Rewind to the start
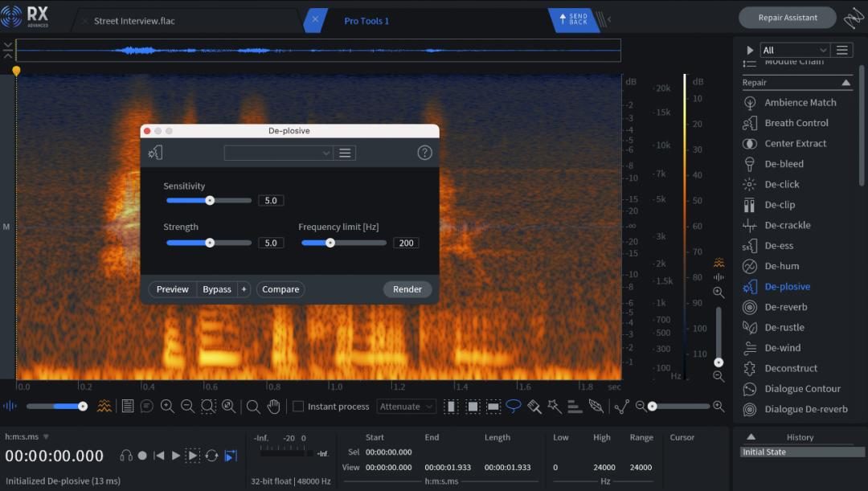The height and width of the screenshot is (491, 868). click(x=159, y=456)
